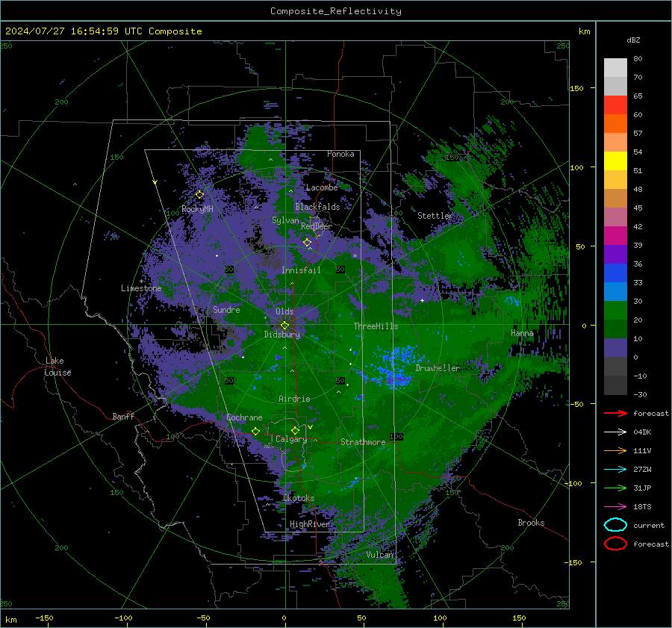
Task: Click the Blackfalds label
Action: coord(317,207)
